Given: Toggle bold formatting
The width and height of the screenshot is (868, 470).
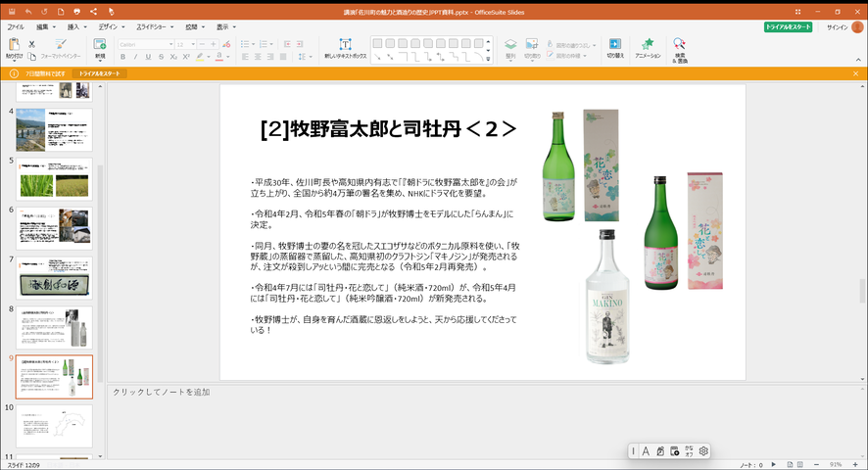Looking at the screenshot, I should 122,57.
